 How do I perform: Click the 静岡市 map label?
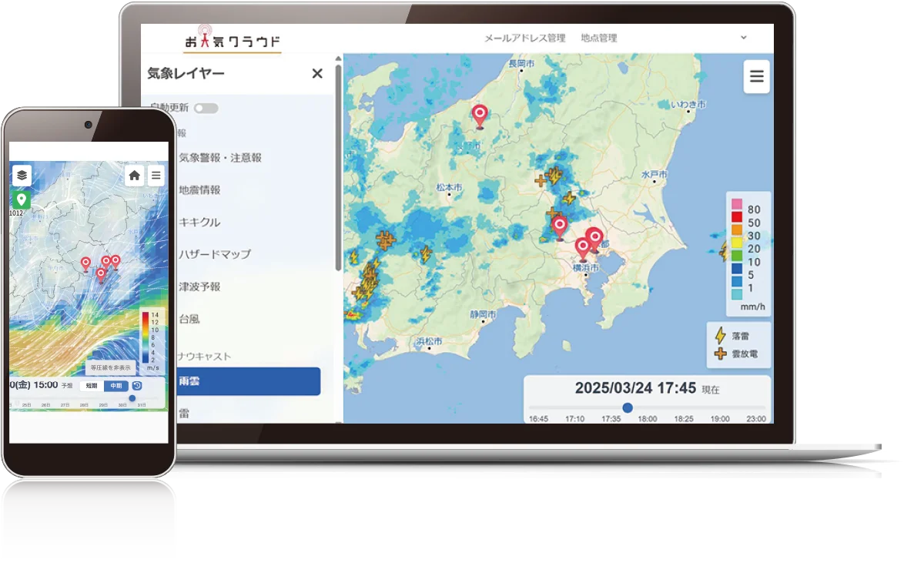coord(482,315)
